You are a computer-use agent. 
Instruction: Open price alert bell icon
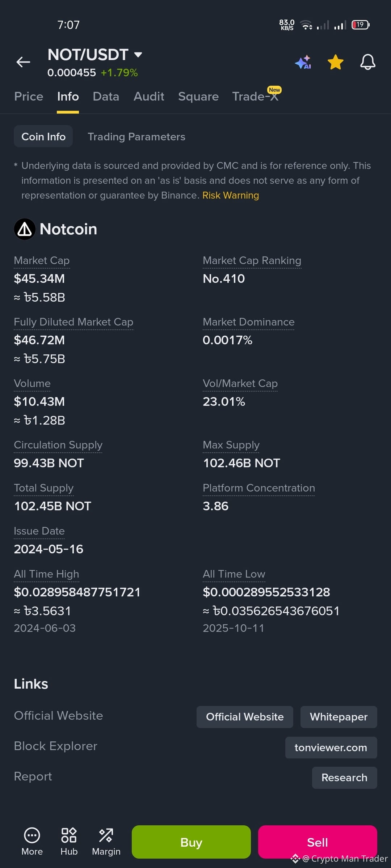[x=367, y=62]
